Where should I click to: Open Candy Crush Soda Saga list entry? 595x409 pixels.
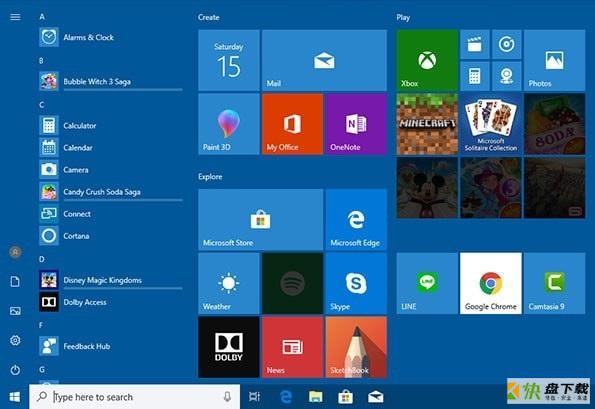(x=110, y=192)
